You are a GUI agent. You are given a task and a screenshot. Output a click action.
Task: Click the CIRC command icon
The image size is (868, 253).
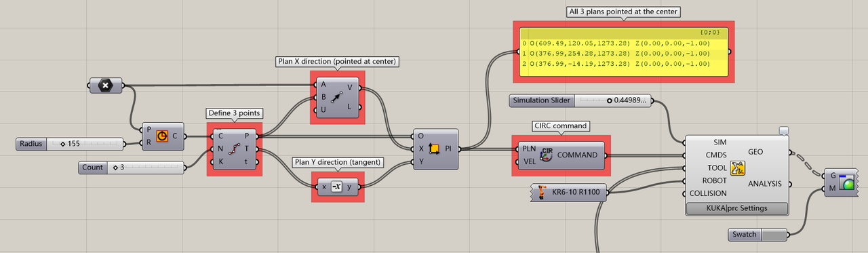(x=547, y=155)
